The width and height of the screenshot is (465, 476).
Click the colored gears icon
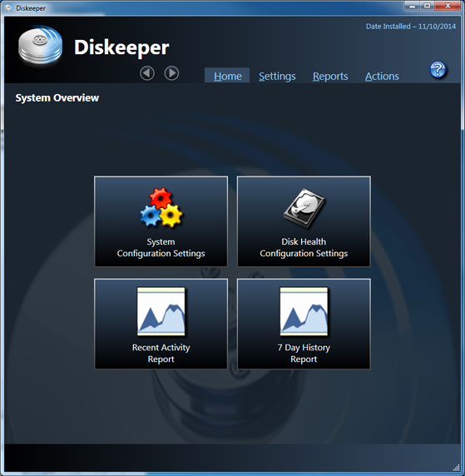coord(161,208)
